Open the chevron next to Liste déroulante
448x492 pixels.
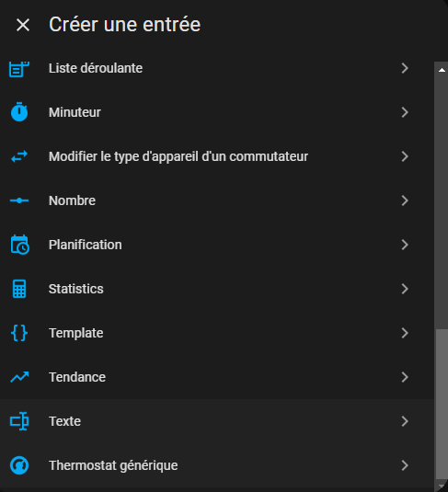coord(405,68)
